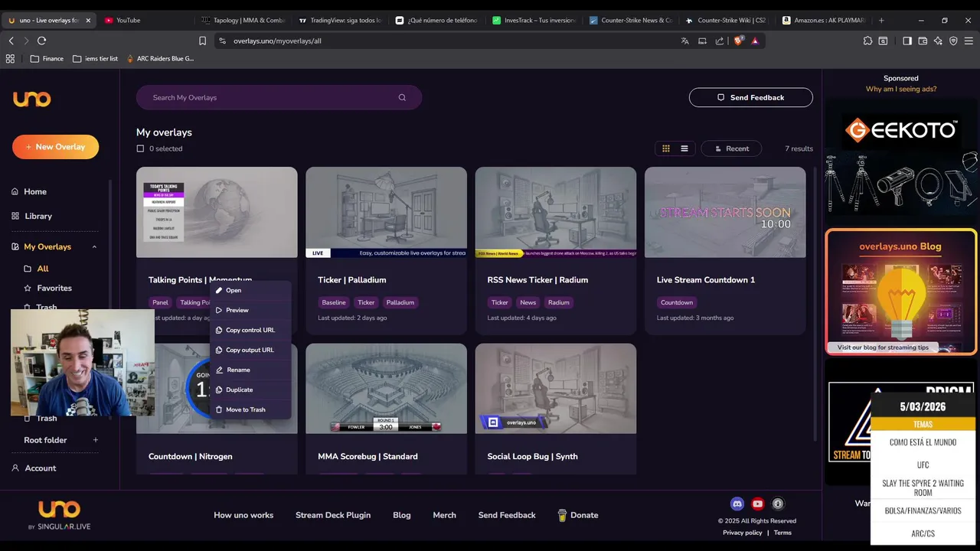Open the Brave Rewards triangle icon
Screen dimensions: 980x551
pos(755,41)
